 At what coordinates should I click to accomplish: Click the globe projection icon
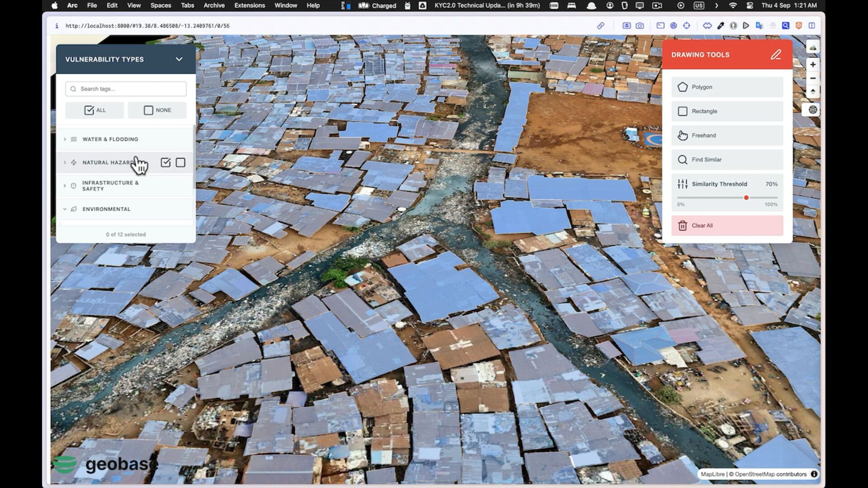click(812, 110)
